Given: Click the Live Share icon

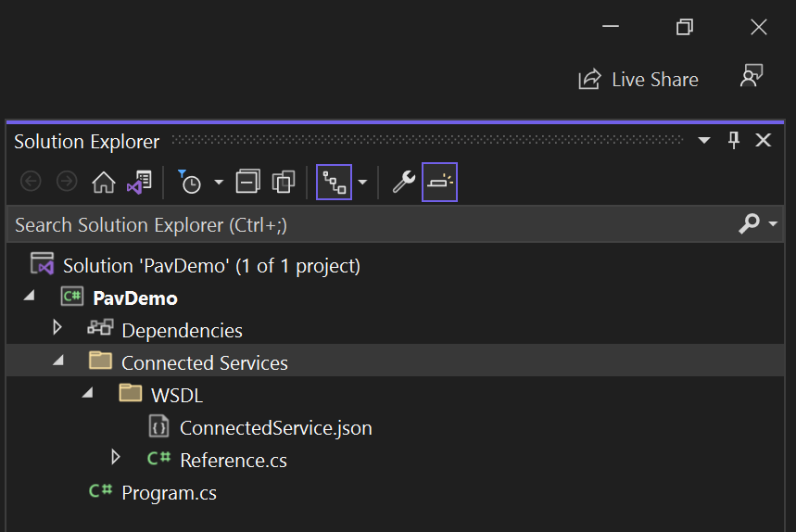Looking at the screenshot, I should point(589,80).
